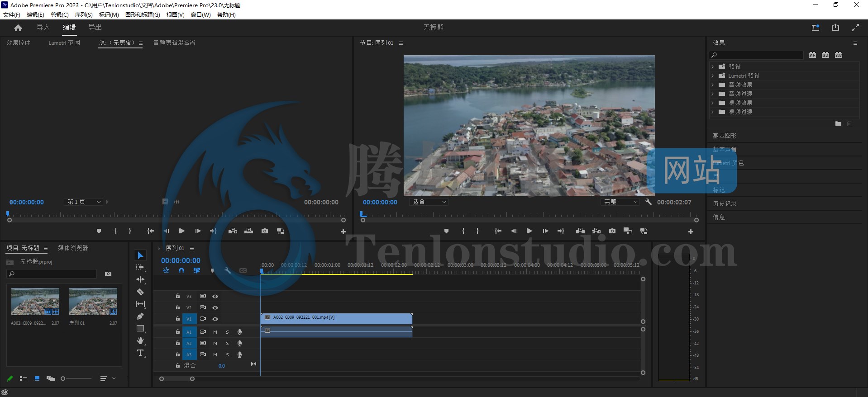
Task: Expand the 视频效果 folder
Action: pos(712,103)
